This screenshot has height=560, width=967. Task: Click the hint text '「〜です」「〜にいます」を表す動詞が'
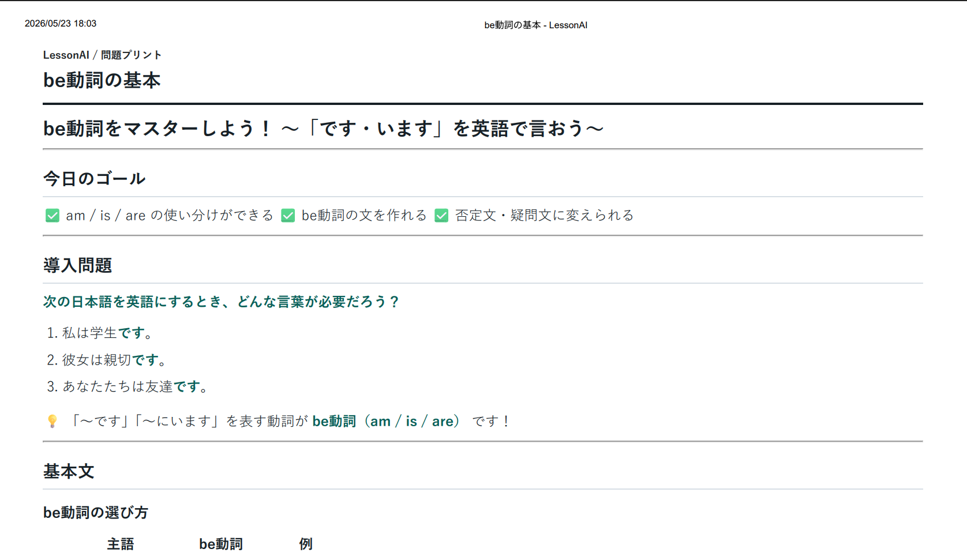click(x=189, y=422)
